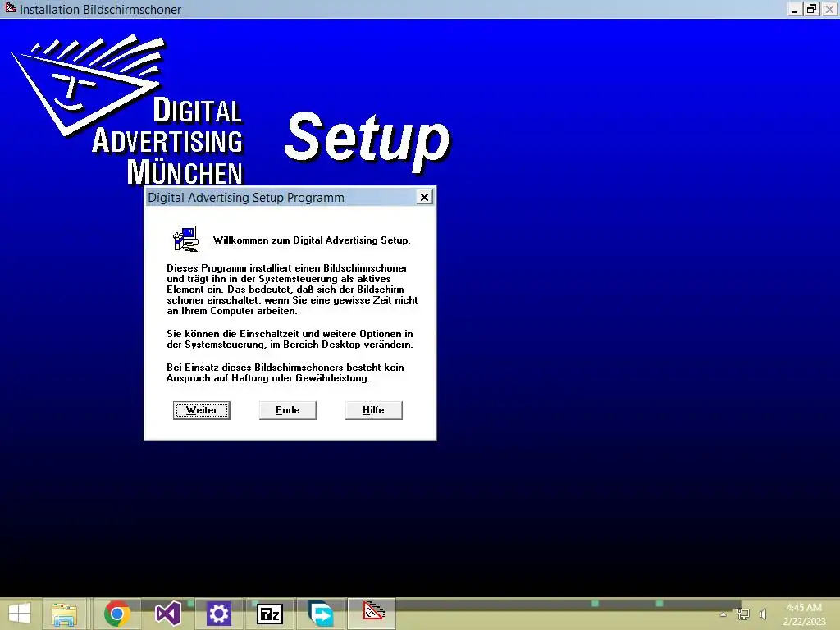Open File Explorer from the taskbar
The width and height of the screenshot is (840, 630).
click(x=64, y=614)
